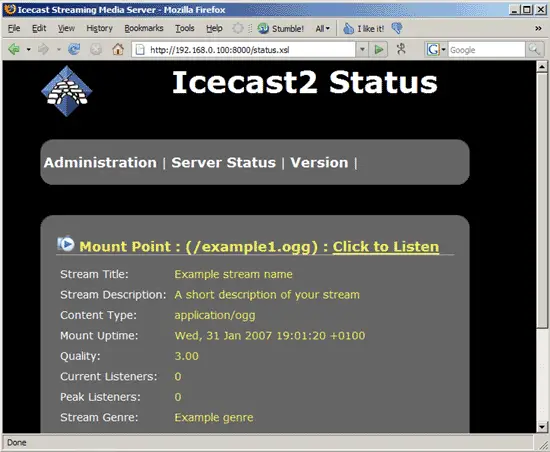550x452 pixels.
Task: Click the Click to Listen link
Action: point(386,247)
